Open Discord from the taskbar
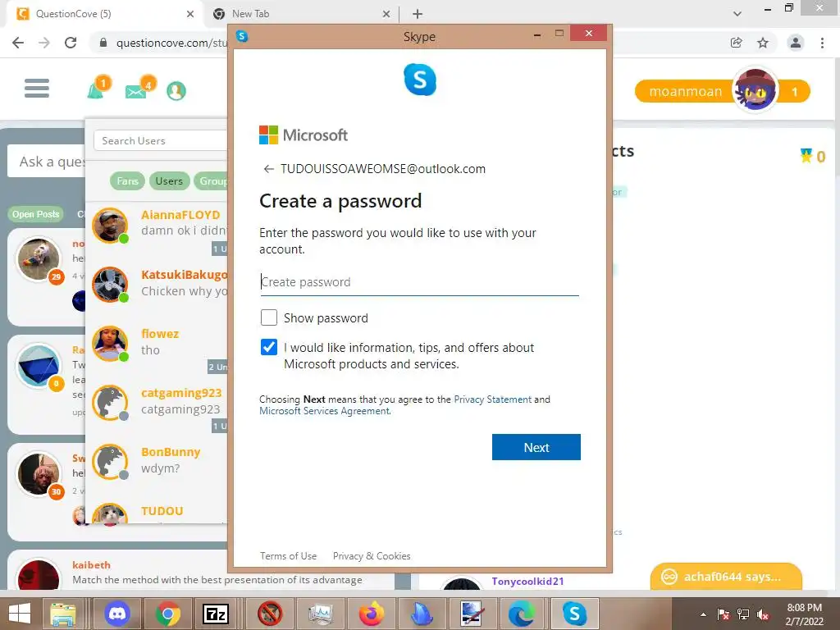 click(x=117, y=614)
